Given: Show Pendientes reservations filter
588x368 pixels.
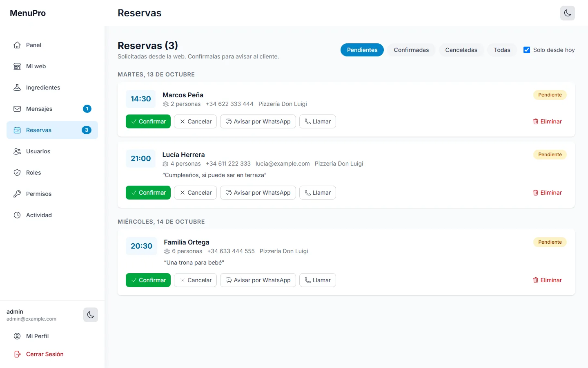Looking at the screenshot, I should click(362, 50).
